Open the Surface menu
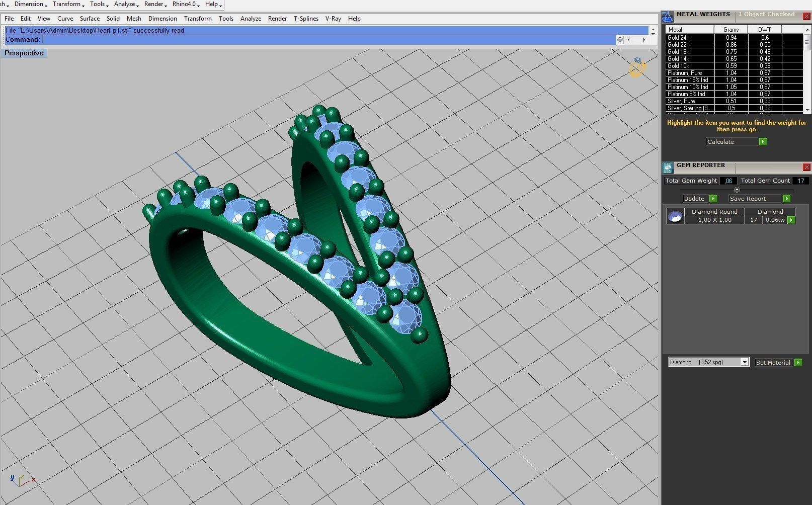 pyautogui.click(x=90, y=19)
